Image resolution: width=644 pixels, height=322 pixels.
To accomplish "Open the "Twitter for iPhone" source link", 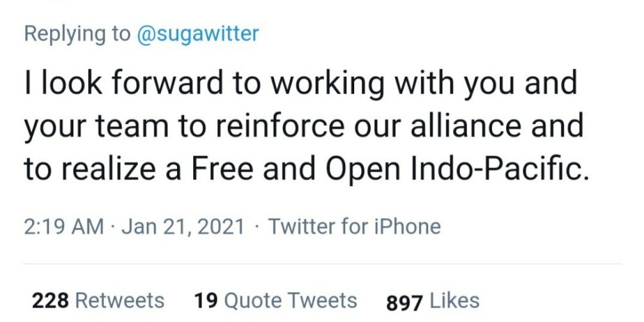I will [x=354, y=226].
